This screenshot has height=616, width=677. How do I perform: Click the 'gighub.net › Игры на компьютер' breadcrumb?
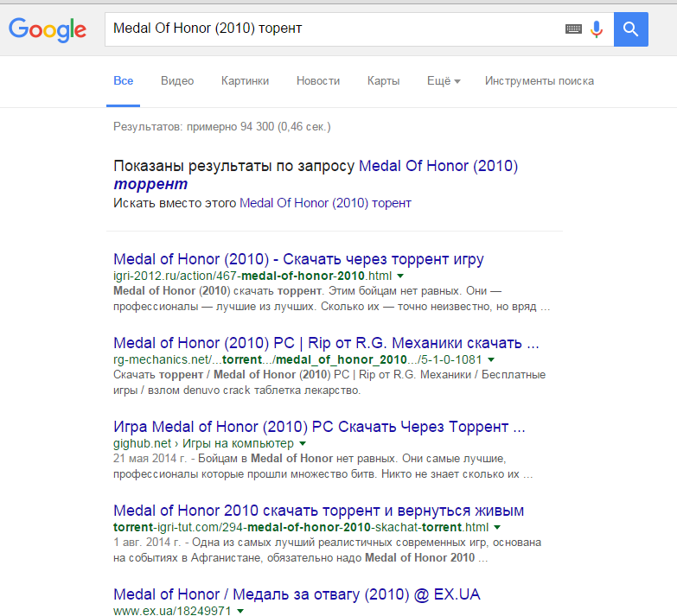[x=203, y=443]
